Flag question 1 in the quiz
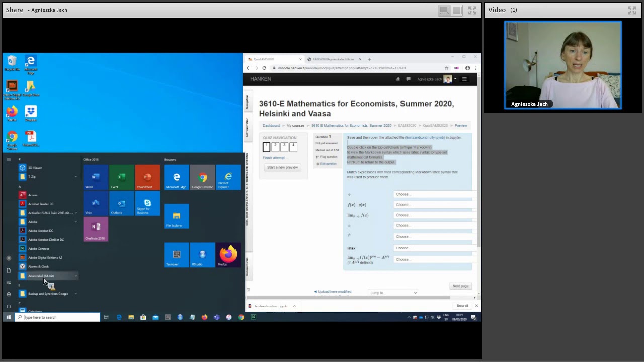 coord(327,157)
